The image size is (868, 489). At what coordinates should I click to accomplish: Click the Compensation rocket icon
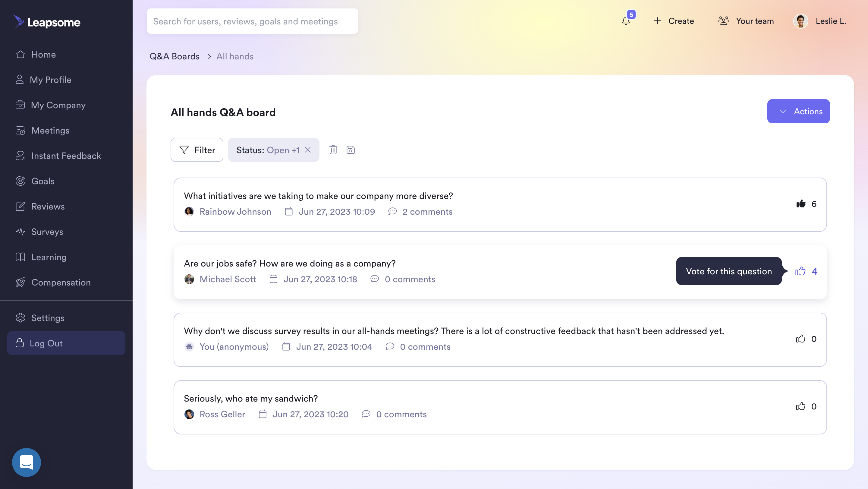20,282
